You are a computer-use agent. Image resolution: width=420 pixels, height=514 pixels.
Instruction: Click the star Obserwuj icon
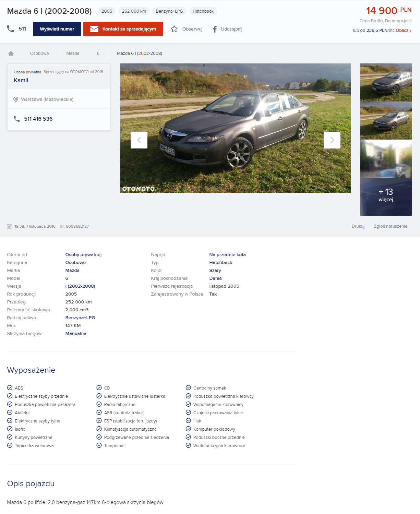coord(174,29)
